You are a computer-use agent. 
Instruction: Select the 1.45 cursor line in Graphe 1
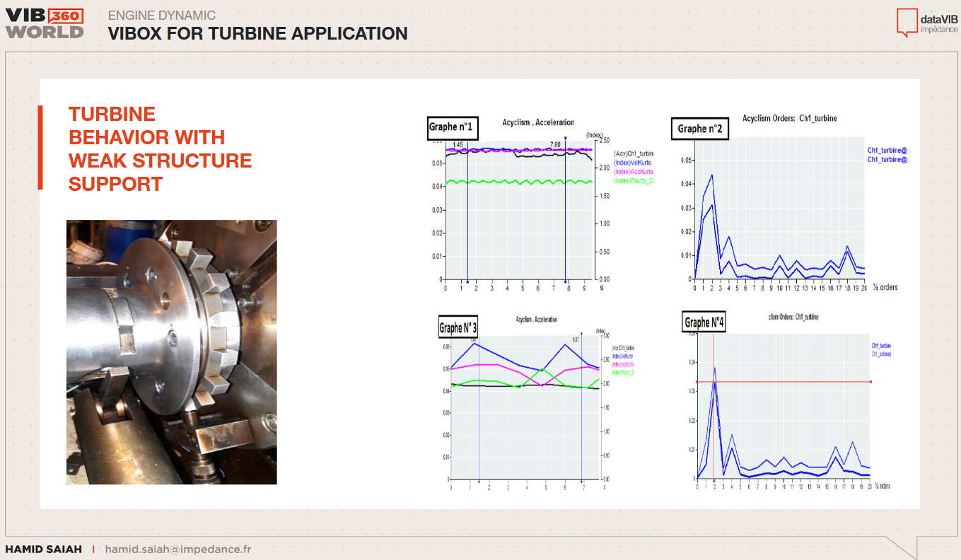click(467, 212)
